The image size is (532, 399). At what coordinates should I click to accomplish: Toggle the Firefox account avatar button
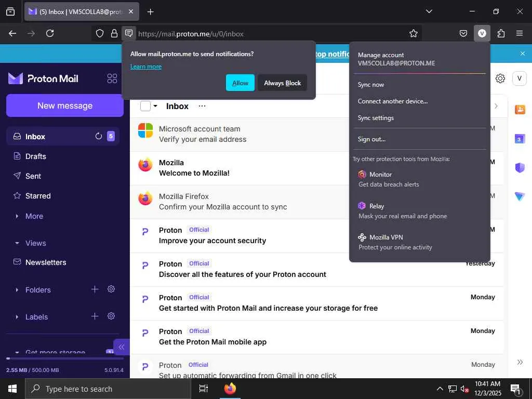[482, 33]
